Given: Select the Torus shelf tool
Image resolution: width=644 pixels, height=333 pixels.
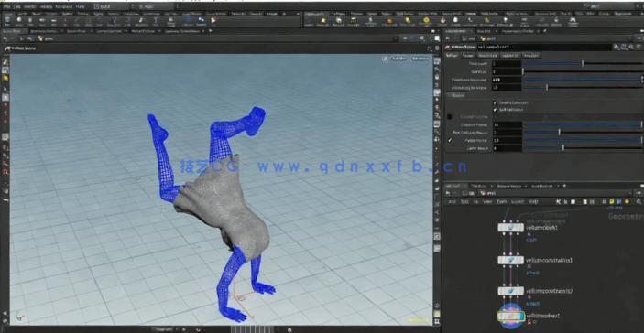Looking at the screenshot, I should 42,21.
